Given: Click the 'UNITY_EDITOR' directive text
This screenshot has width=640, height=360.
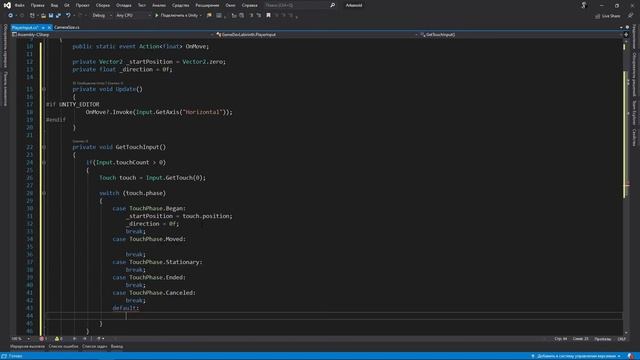Looking at the screenshot, I should (x=79, y=104).
